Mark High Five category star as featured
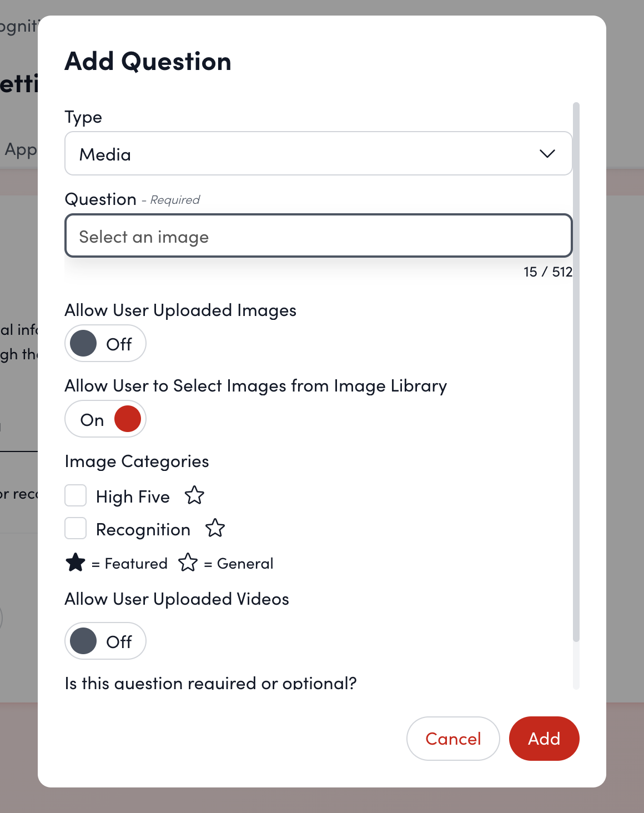 tap(194, 495)
